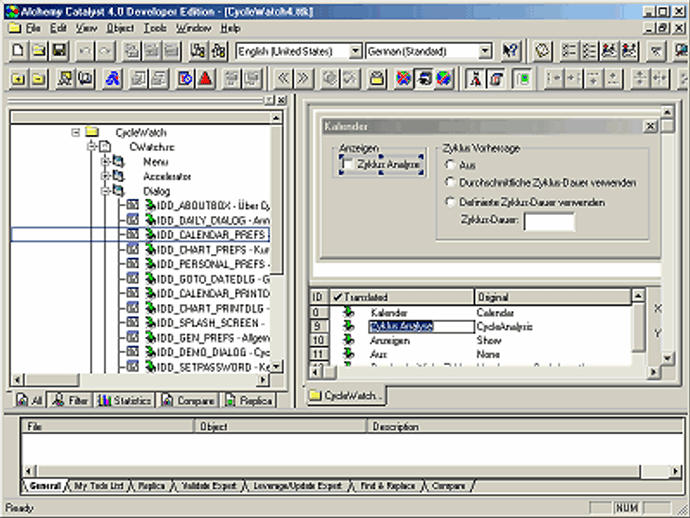Click the New file toolbar icon
The width and height of the screenshot is (690, 518).
(18, 51)
